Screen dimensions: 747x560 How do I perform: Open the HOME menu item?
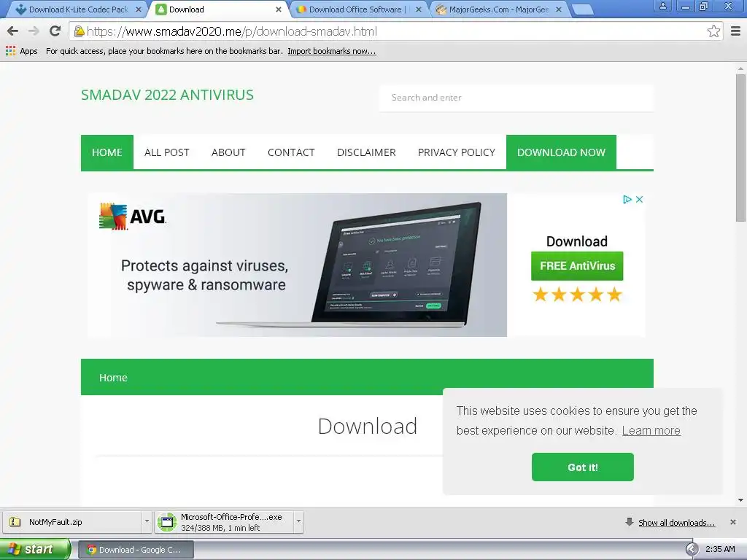(x=107, y=152)
